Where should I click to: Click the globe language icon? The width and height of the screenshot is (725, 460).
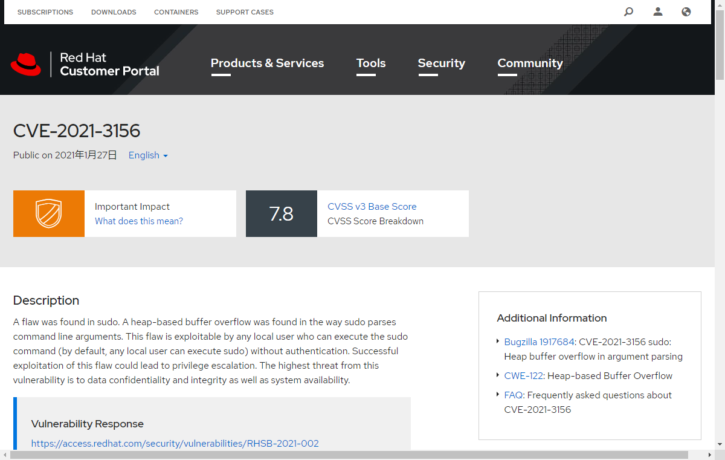point(686,12)
